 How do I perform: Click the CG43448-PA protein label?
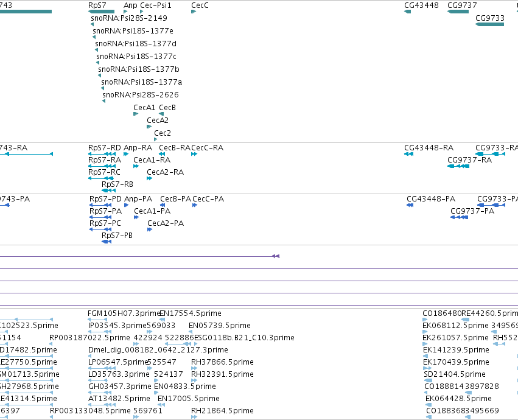point(431,199)
